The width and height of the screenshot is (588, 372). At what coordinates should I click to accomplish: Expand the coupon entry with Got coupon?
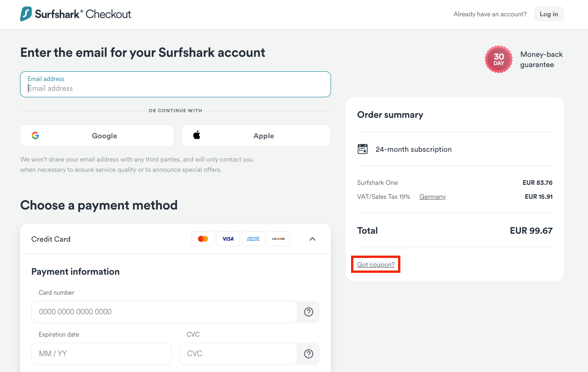(x=375, y=264)
